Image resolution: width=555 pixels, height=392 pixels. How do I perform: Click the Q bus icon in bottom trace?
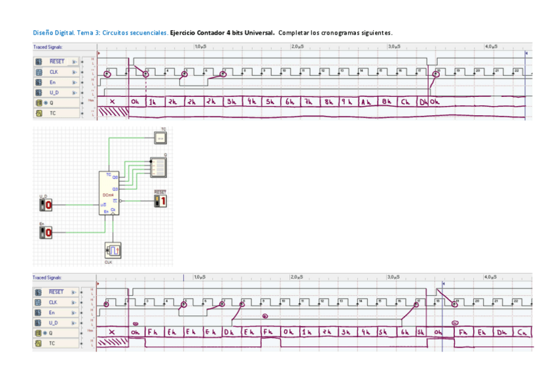(39, 333)
